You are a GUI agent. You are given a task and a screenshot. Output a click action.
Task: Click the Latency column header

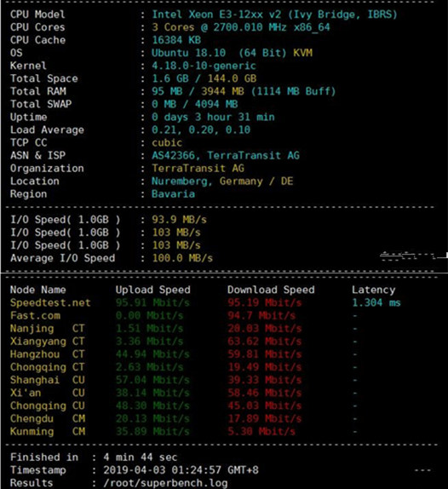(x=374, y=290)
